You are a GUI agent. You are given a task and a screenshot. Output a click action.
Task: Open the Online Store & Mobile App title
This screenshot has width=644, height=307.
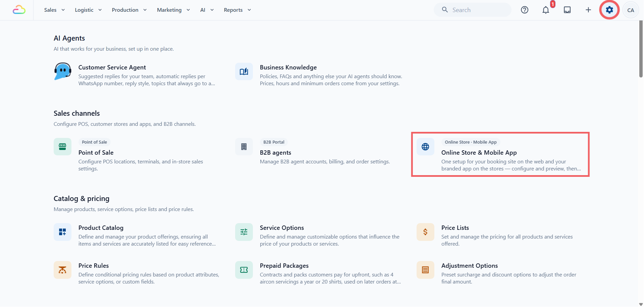479,153
